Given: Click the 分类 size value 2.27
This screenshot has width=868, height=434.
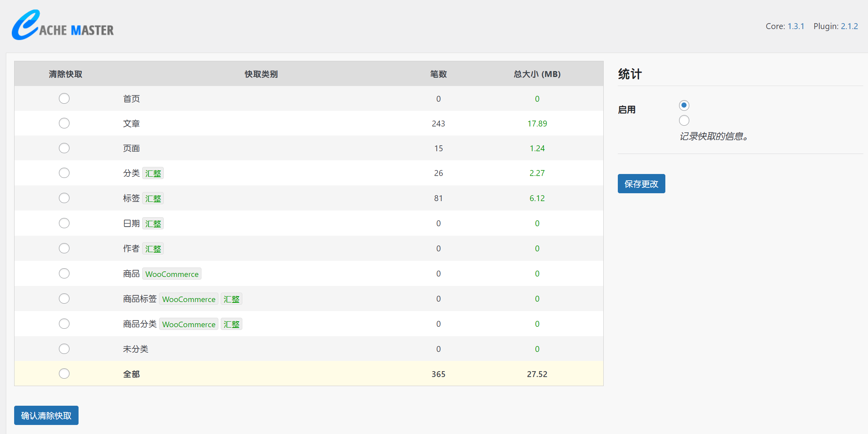Looking at the screenshot, I should (537, 173).
